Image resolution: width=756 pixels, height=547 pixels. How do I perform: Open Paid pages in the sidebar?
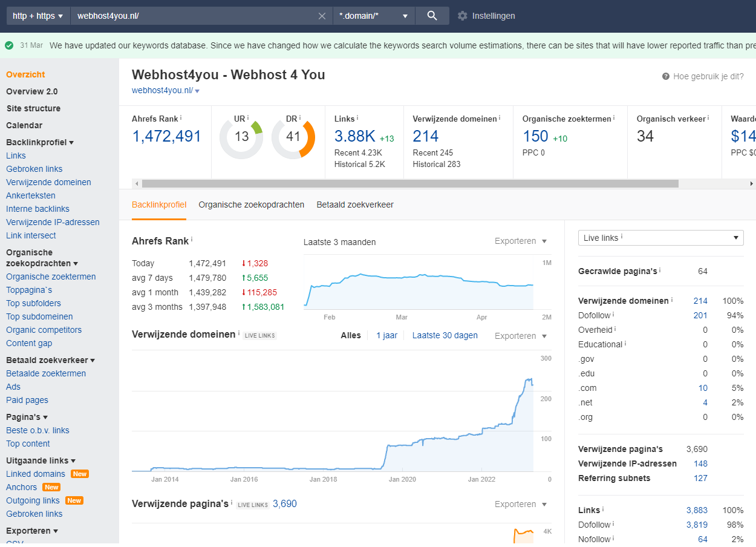27,400
